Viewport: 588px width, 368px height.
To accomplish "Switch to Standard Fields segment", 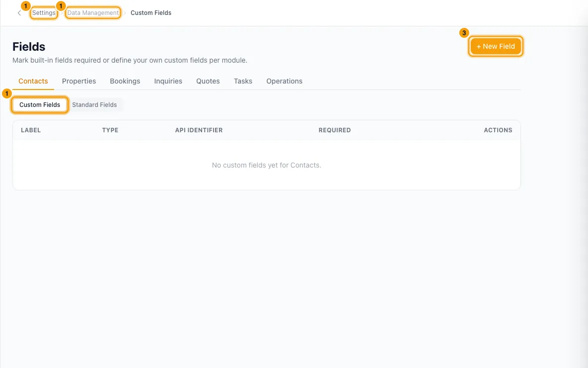I will click(x=94, y=105).
